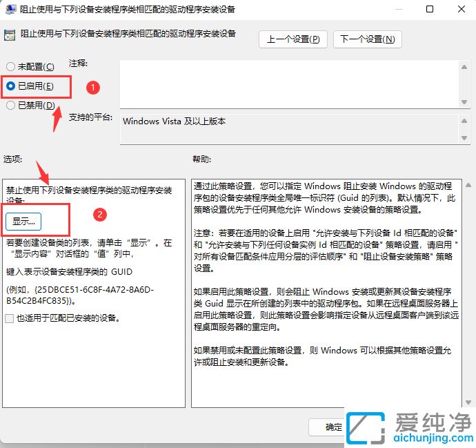
Task: Go to 下一个设置(N)
Action: click(x=367, y=39)
